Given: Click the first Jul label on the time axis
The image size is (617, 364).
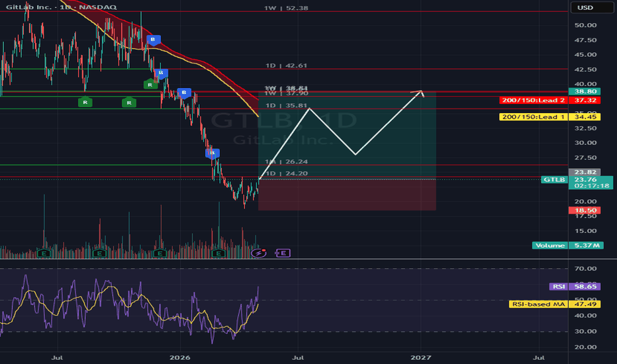Looking at the screenshot, I should pyautogui.click(x=58, y=357).
